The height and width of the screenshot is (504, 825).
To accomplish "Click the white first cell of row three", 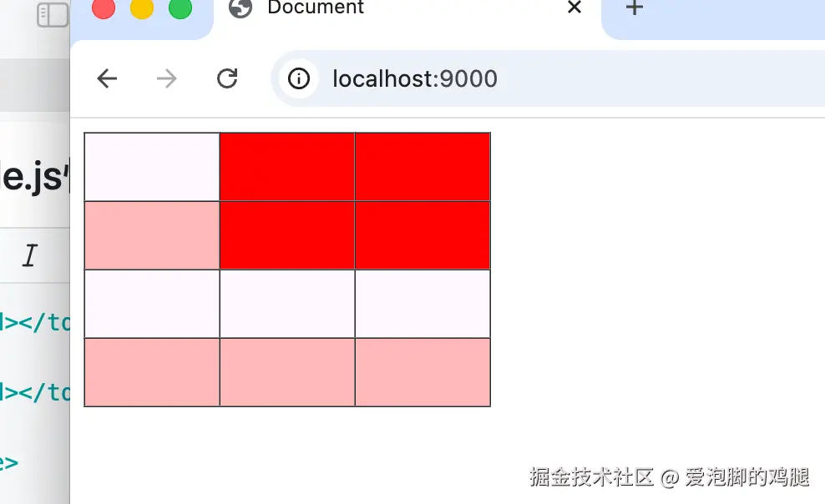I will pyautogui.click(x=152, y=304).
